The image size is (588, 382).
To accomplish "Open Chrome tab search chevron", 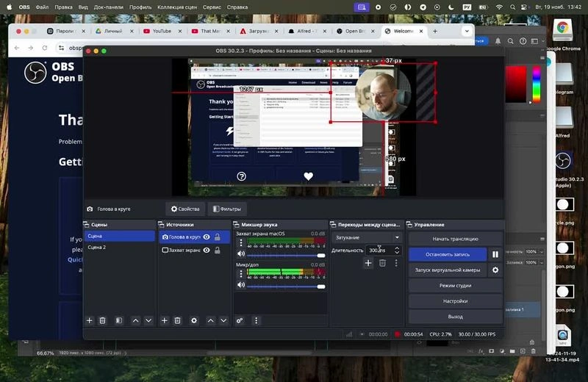I will [x=467, y=31].
